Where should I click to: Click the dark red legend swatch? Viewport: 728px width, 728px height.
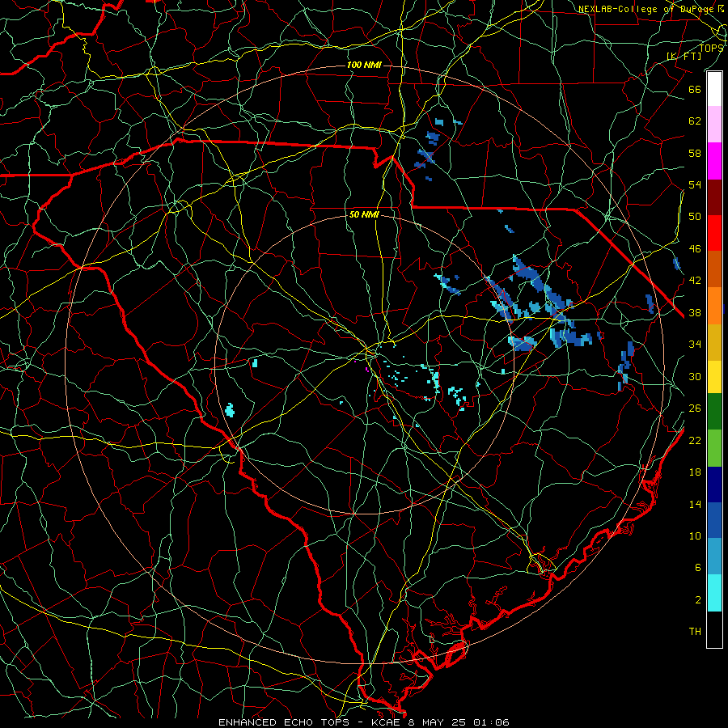point(714,197)
